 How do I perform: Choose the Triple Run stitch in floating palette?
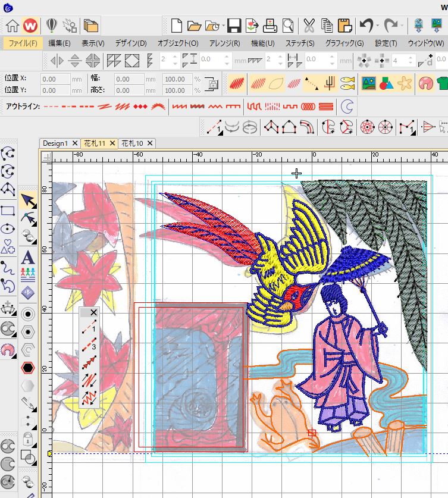pos(89,345)
